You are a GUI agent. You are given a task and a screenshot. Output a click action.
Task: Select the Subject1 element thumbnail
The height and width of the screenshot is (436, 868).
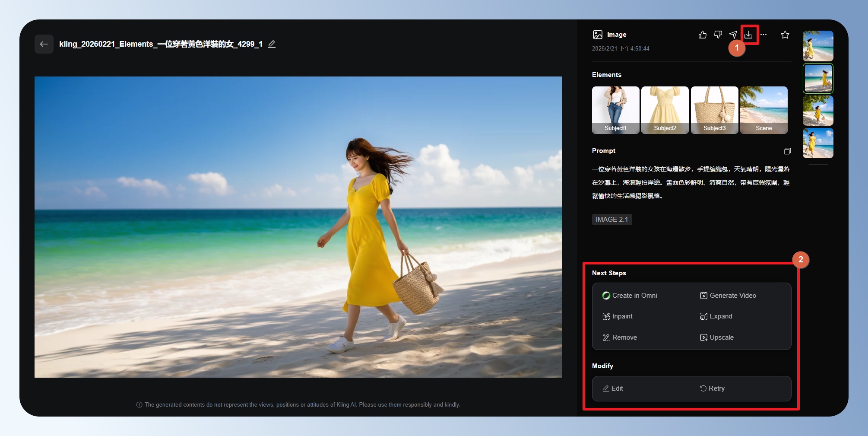coord(615,110)
